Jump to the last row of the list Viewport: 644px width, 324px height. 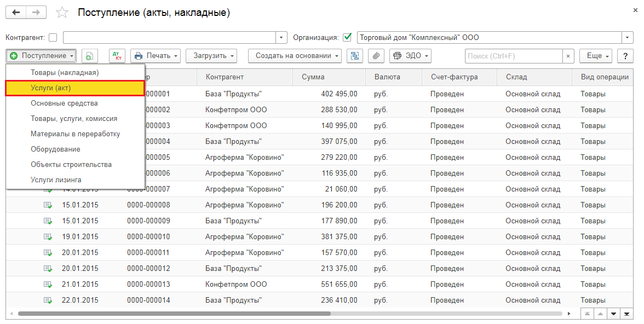(x=626, y=314)
